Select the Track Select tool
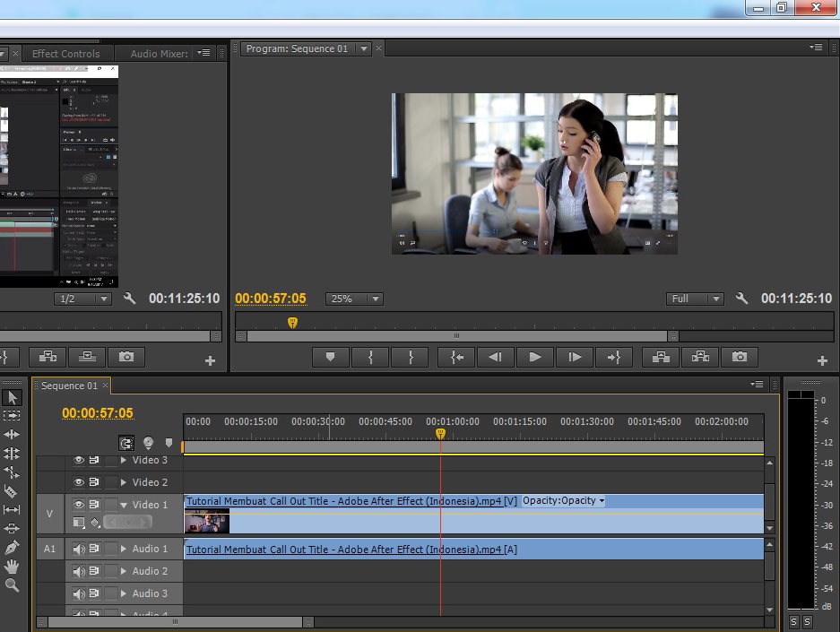Screen dimensions: 840x632 click(x=13, y=416)
